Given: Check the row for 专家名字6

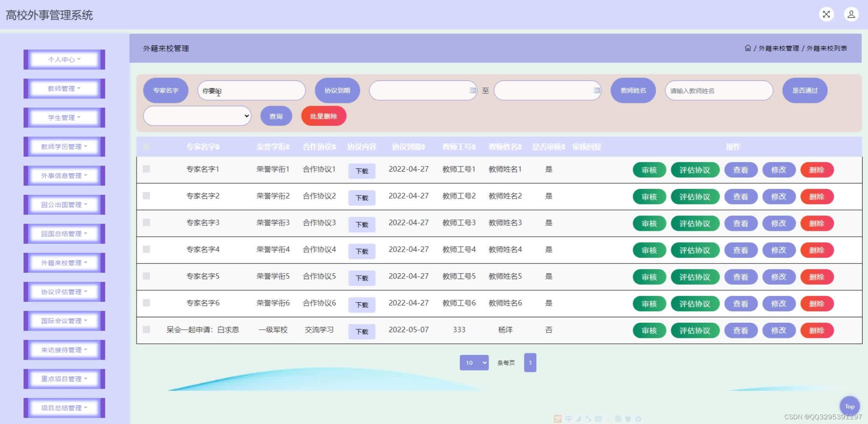Looking at the screenshot, I should pos(146,303).
